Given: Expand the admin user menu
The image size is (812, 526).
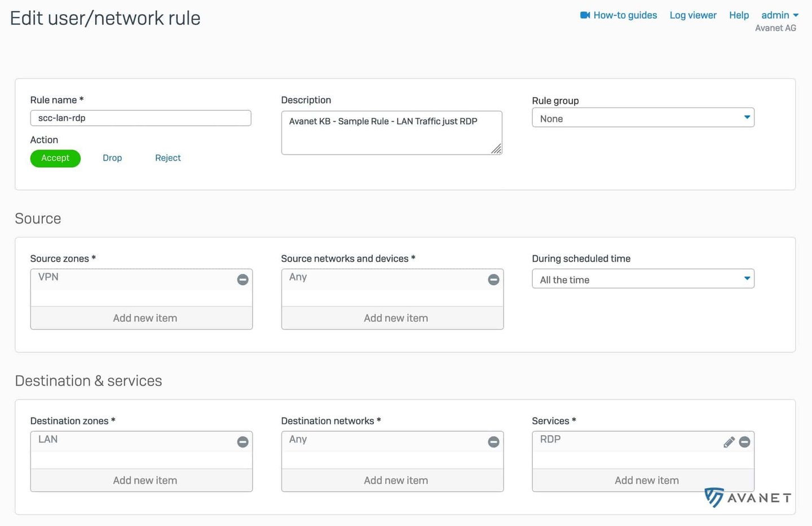Looking at the screenshot, I should [780, 15].
